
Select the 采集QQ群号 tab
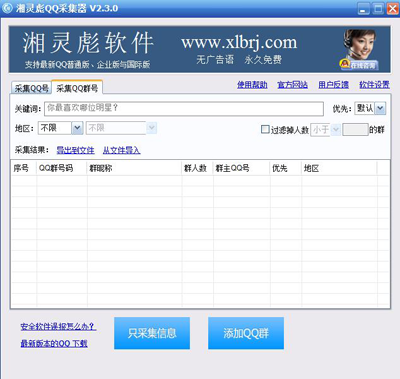click(x=77, y=88)
